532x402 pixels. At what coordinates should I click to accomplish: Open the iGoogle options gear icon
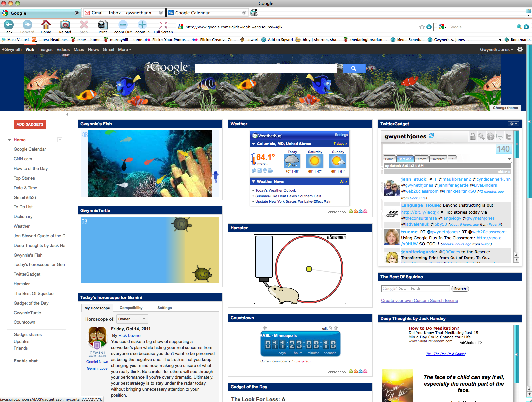click(x=520, y=49)
